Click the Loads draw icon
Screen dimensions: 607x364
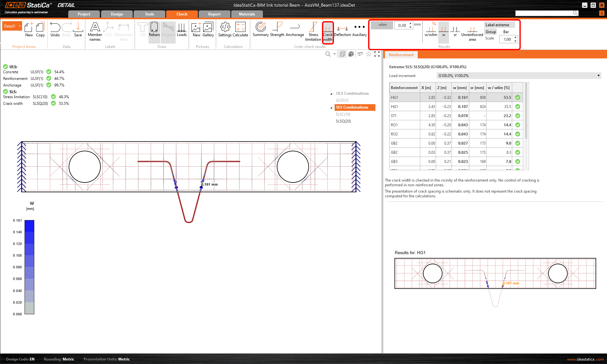pyautogui.click(x=182, y=30)
